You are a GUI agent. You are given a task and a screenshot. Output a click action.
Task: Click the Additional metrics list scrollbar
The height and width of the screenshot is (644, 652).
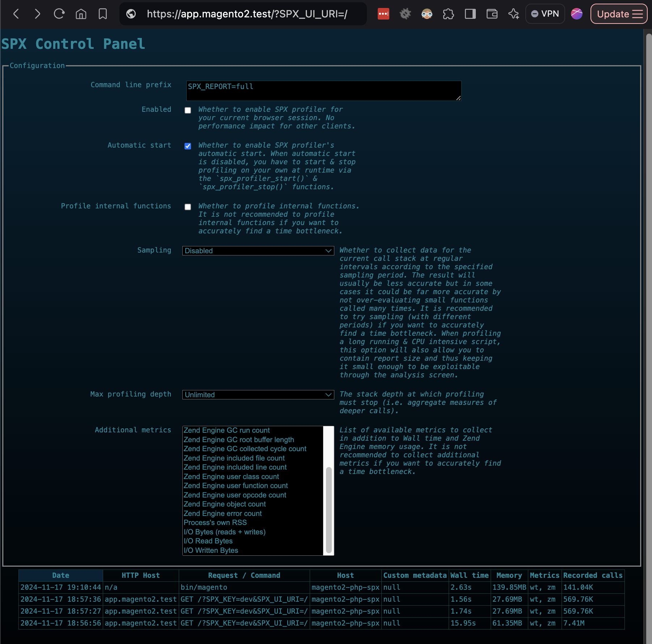coord(328,507)
